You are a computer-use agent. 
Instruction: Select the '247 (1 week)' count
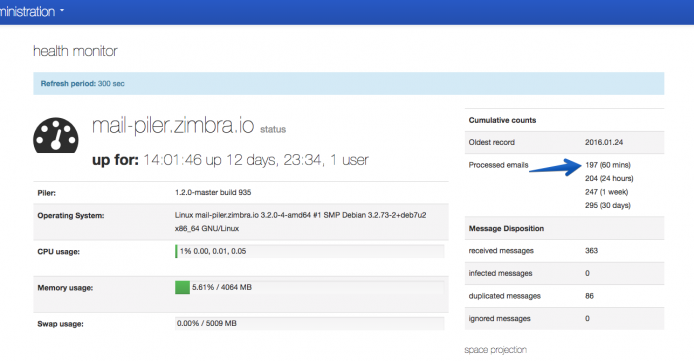(606, 192)
